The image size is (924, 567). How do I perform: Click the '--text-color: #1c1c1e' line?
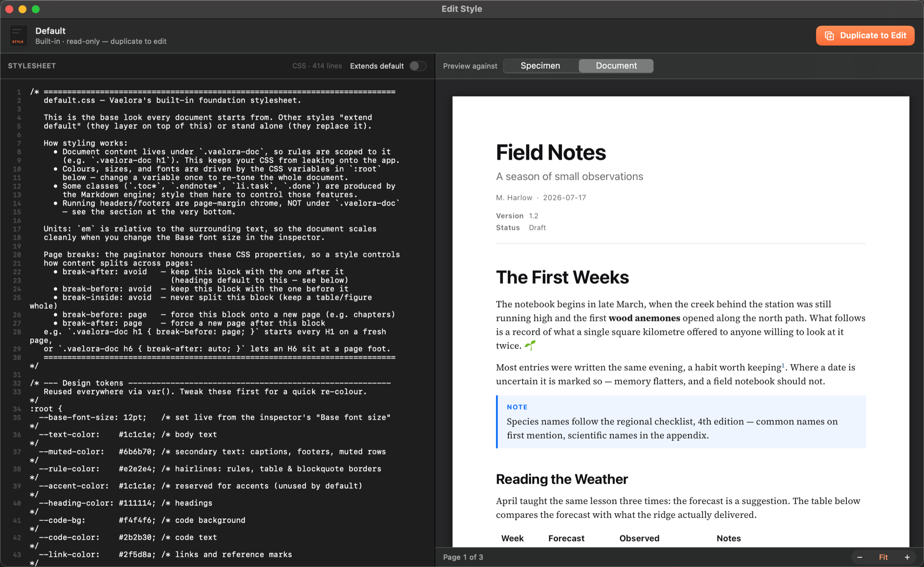[128, 435]
